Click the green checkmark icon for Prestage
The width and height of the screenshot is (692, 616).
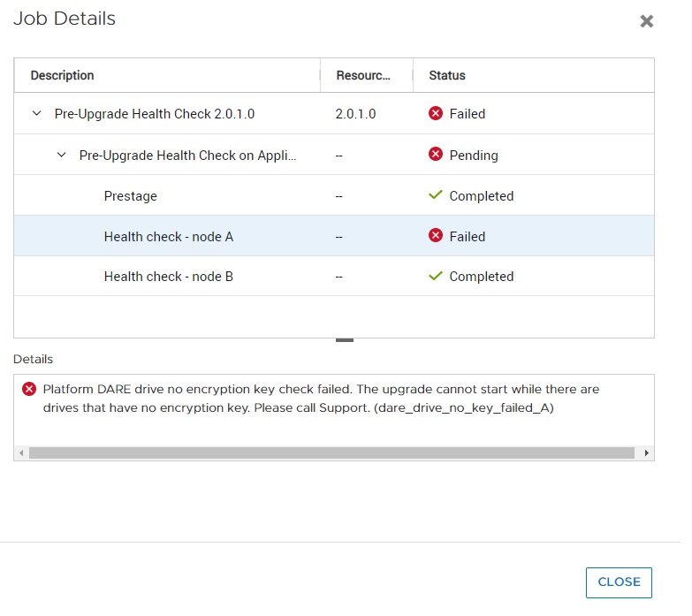point(435,195)
